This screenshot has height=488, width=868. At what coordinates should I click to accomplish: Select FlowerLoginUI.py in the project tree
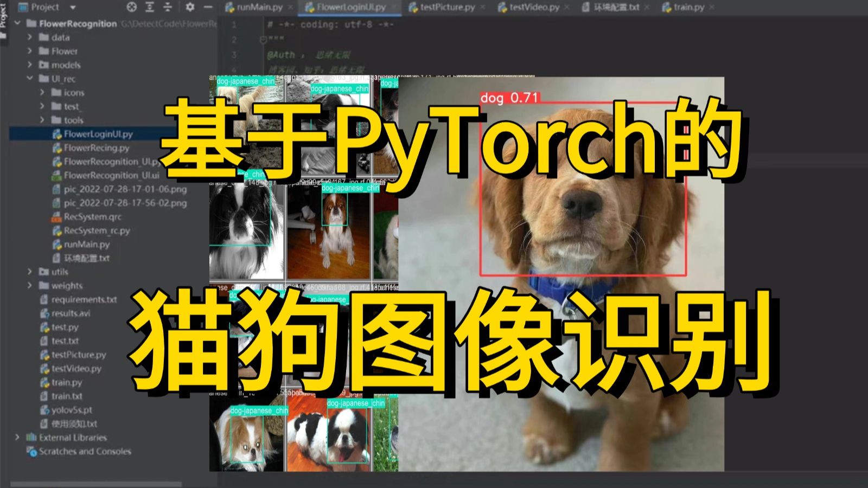98,134
